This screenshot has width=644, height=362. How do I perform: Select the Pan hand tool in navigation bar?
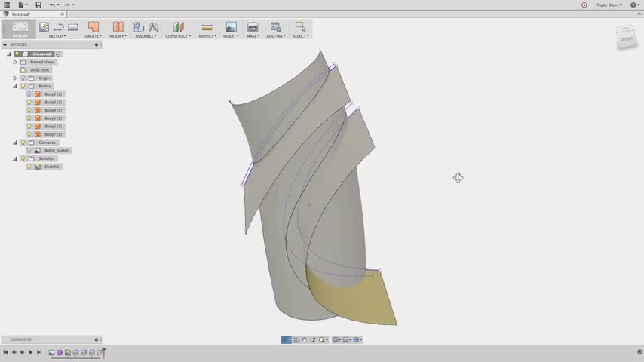coord(305,340)
